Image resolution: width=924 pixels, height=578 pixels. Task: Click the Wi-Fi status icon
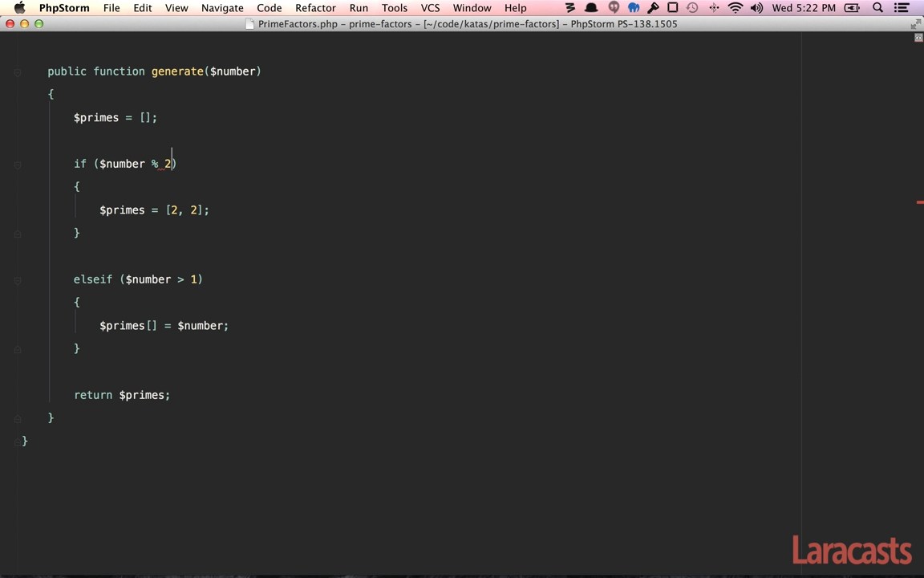[735, 8]
